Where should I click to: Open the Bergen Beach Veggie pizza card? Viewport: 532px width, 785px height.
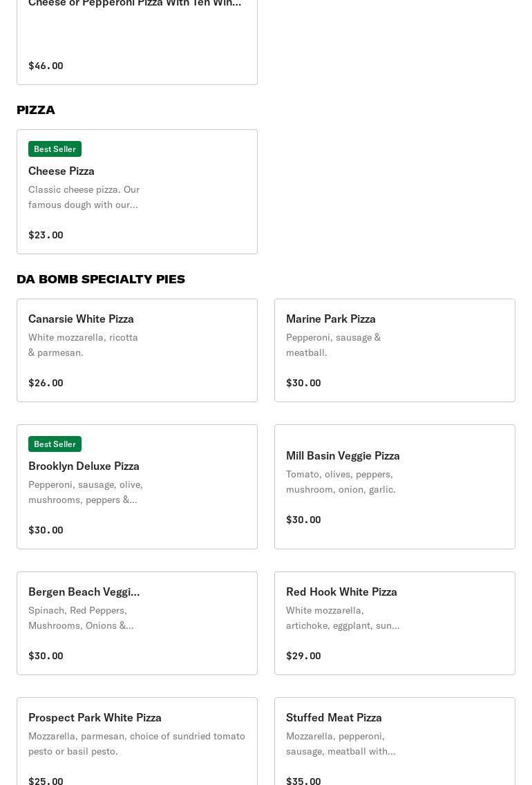click(137, 623)
